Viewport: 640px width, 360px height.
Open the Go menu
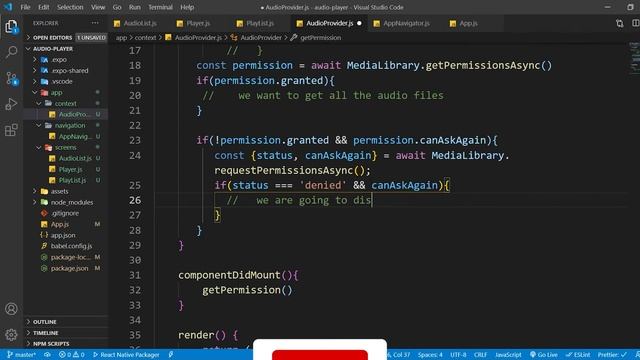click(x=117, y=7)
